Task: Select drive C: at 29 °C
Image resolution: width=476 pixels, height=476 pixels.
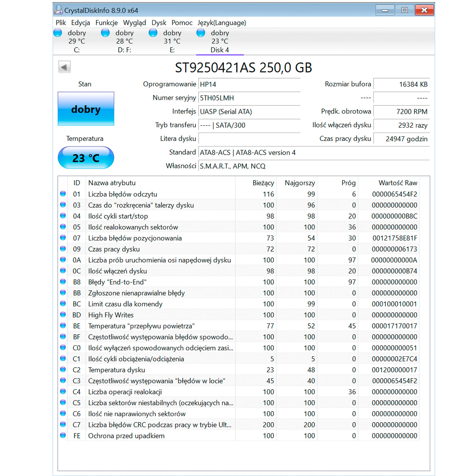Action: (x=77, y=41)
